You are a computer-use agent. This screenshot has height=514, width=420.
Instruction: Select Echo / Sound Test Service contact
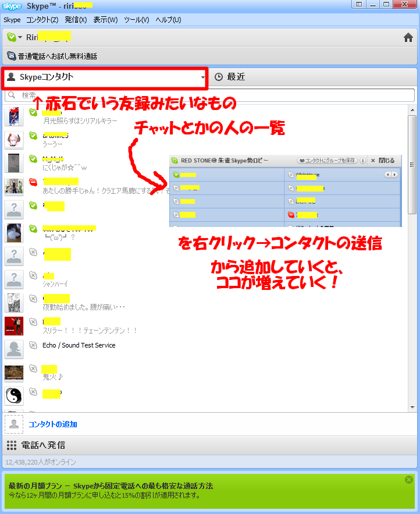click(x=205, y=349)
